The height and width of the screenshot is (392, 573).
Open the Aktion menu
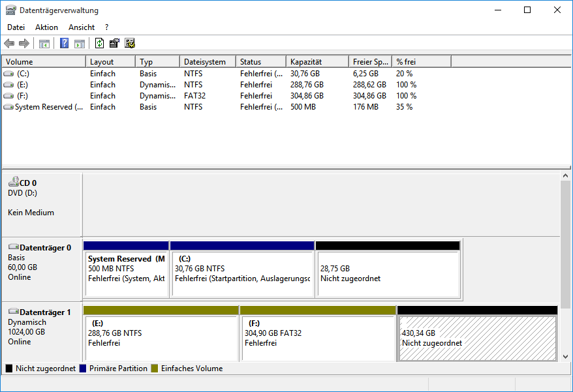click(x=46, y=27)
